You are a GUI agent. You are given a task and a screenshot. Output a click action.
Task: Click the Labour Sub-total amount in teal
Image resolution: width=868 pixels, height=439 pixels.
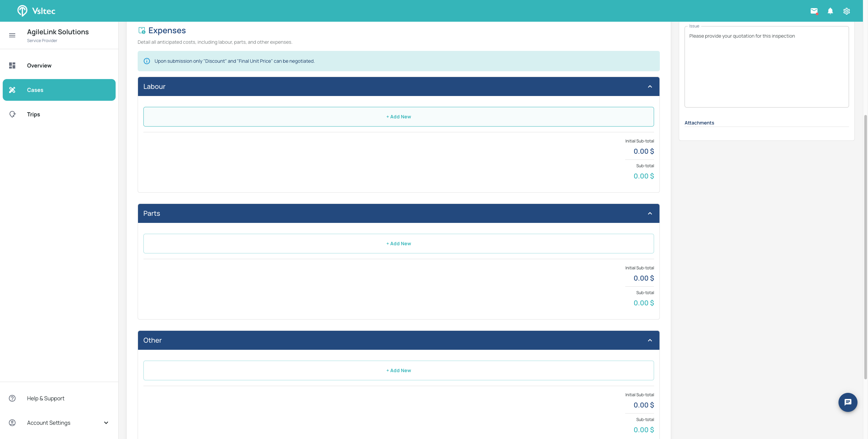click(x=644, y=176)
